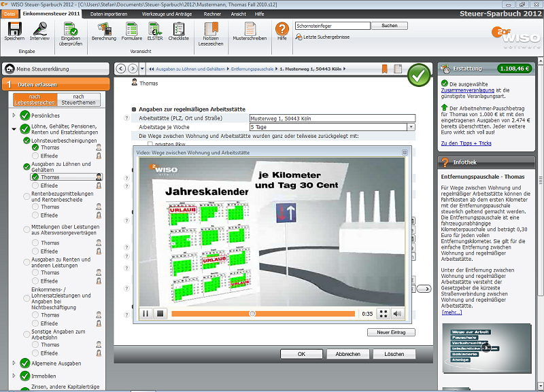This screenshot has width=544, height=392.
Task: Select Elfriede under Sonstige Angaben zum Arbeitslohn
Action: [x=49, y=353]
